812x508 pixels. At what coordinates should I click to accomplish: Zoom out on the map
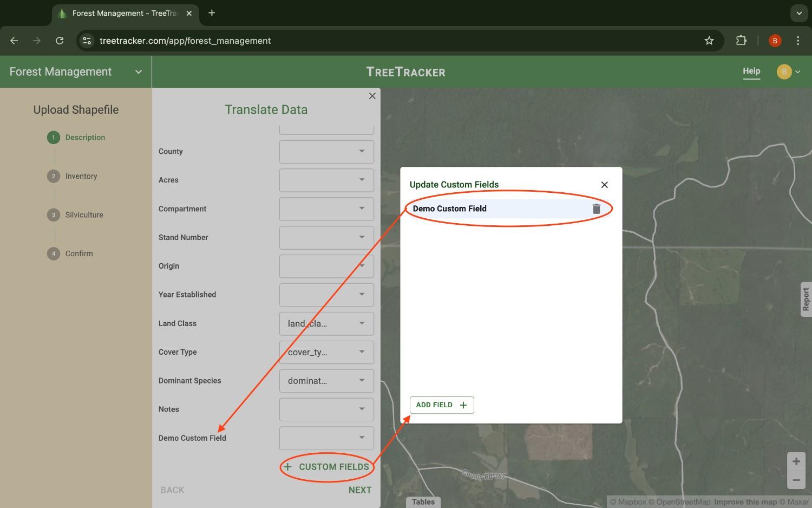(796, 480)
